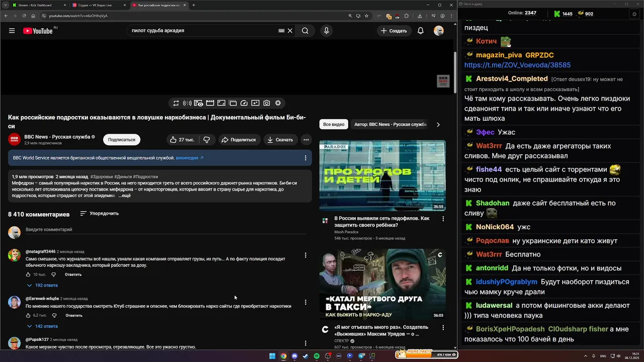Show next filter chips with arrow

[438, 124]
